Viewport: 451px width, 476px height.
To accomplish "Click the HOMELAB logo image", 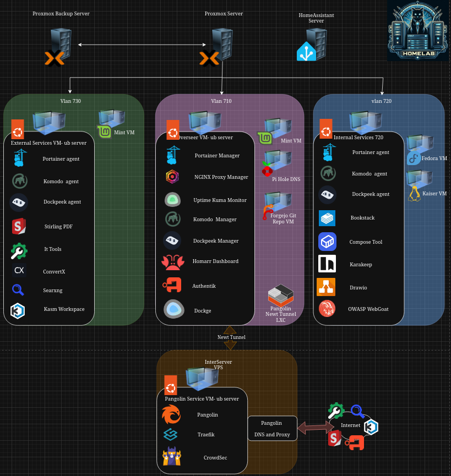I will (x=417, y=31).
